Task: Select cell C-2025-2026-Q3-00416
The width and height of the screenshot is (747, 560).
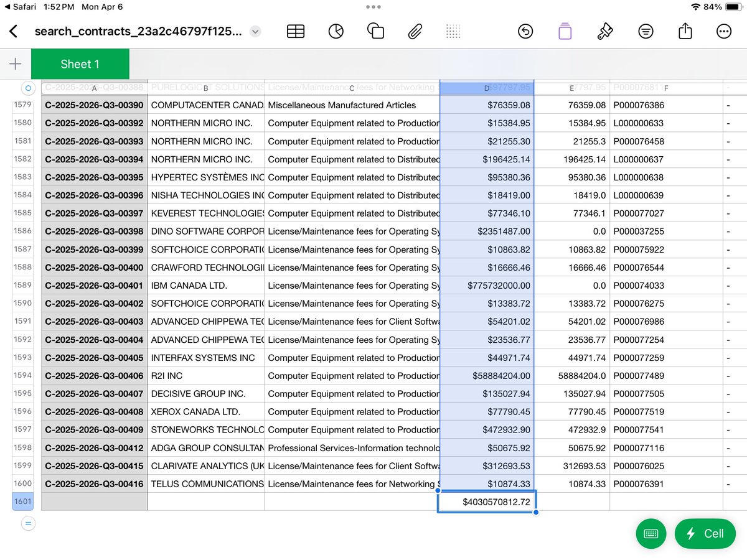Action: click(94, 484)
